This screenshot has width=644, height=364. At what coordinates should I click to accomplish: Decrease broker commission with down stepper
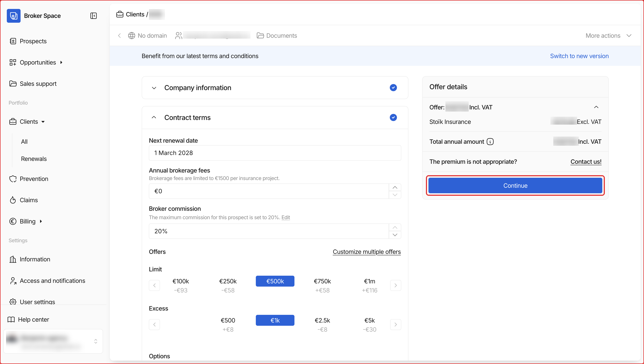pyautogui.click(x=395, y=235)
